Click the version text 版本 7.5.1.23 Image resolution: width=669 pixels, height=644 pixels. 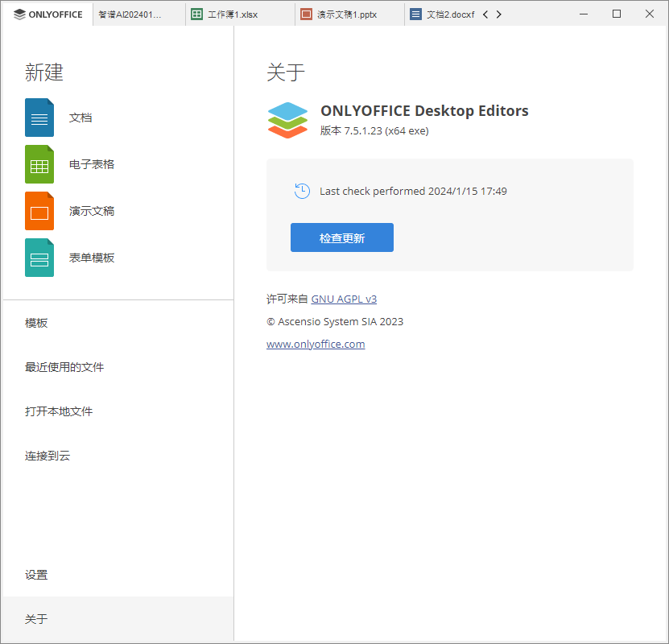click(374, 131)
